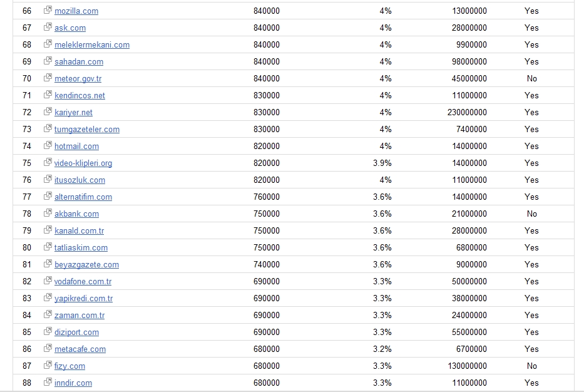
Task: Go to the zaman.com.tr link
Action: tap(79, 316)
